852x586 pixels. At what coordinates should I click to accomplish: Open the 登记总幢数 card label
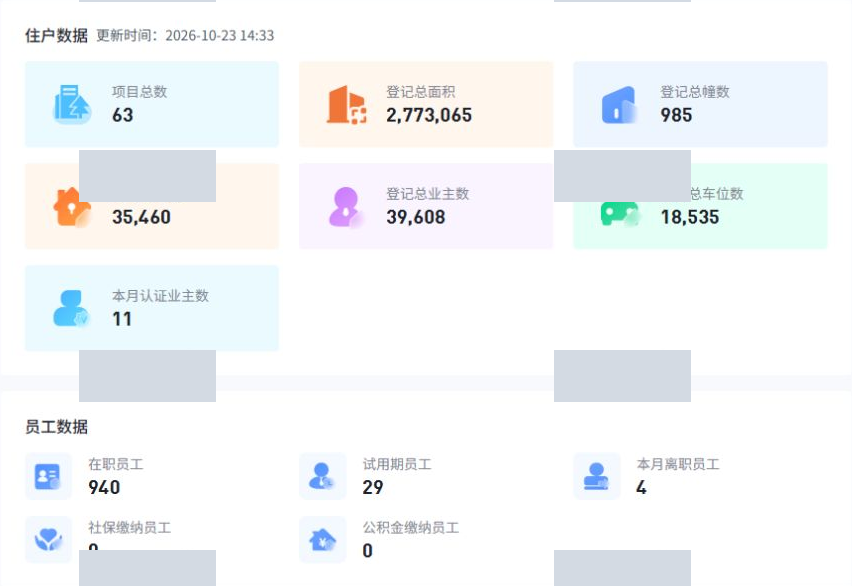695,91
